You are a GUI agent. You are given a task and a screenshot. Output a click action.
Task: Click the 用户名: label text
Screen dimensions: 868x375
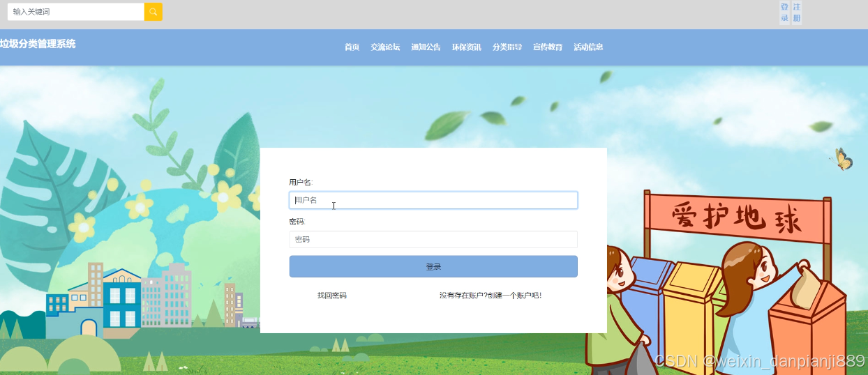point(301,182)
